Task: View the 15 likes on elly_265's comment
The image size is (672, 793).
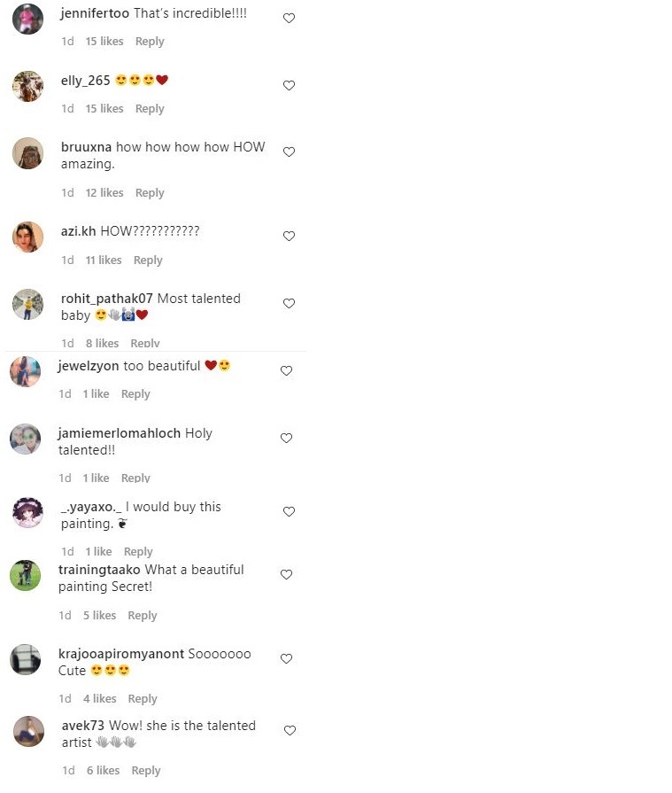Action: coord(104,109)
